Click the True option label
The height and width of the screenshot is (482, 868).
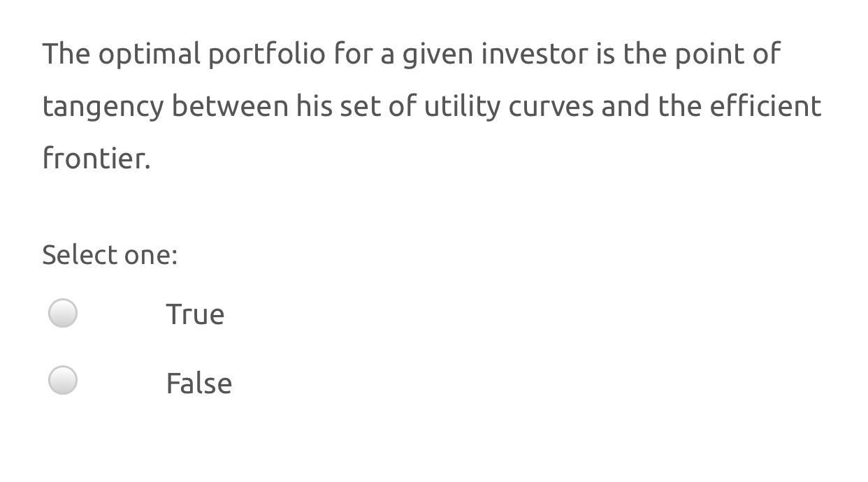coord(196,314)
